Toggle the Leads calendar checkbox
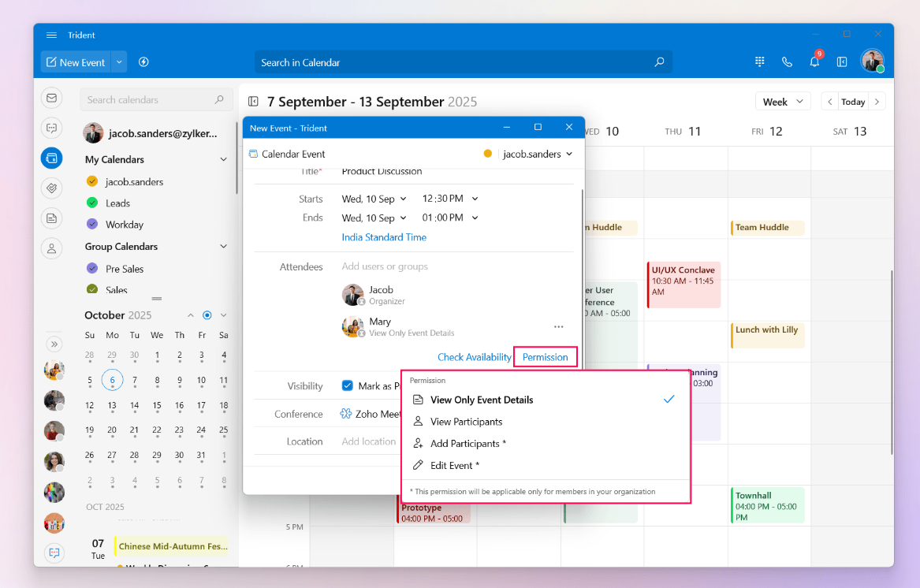Screen dimensions: 920x588 pyautogui.click(x=92, y=203)
